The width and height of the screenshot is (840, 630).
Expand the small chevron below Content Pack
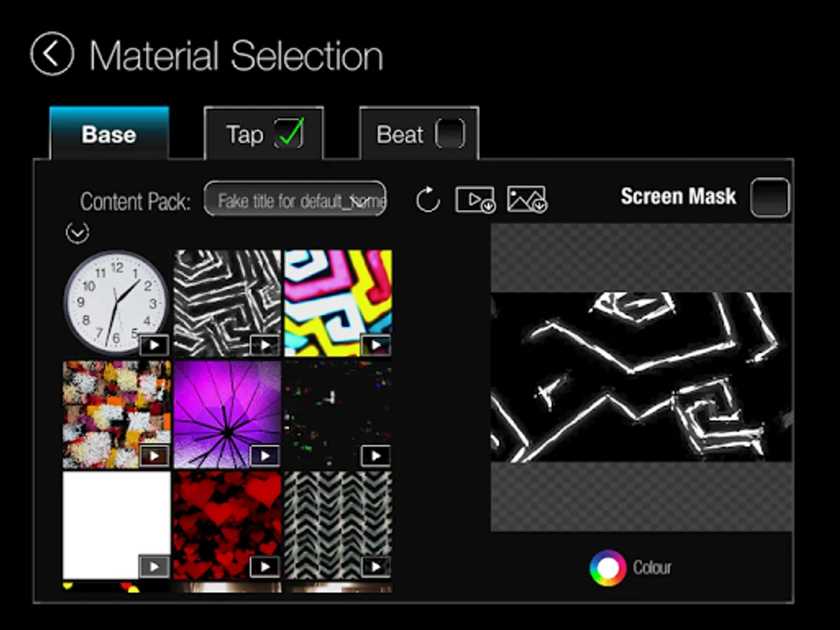coord(77,232)
